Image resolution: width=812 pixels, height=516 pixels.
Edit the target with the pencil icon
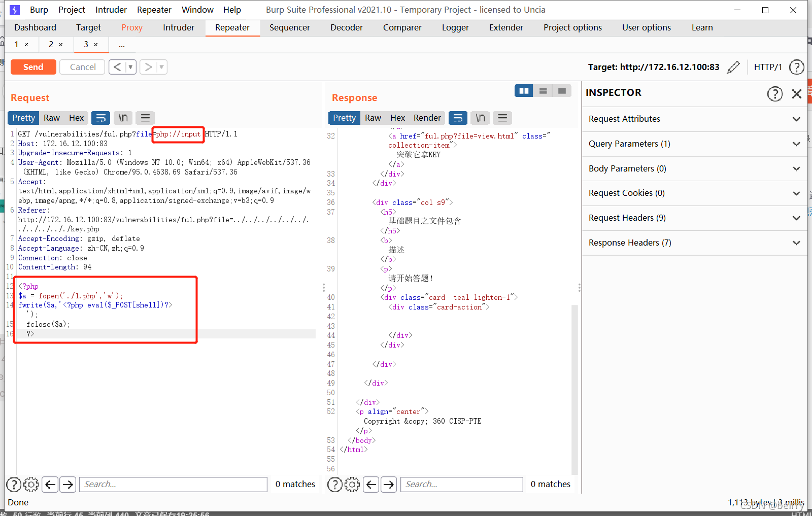(x=733, y=67)
